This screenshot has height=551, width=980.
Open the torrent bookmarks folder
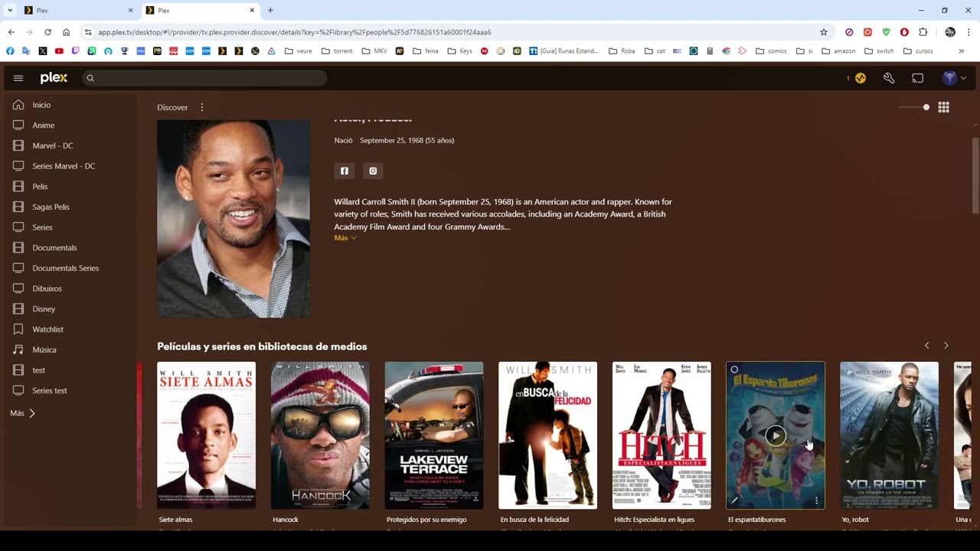(x=338, y=51)
